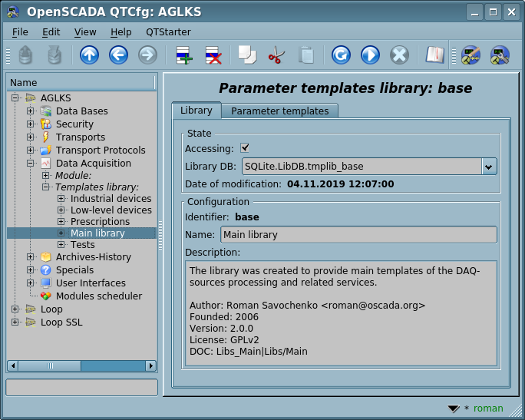Click the tree scrollbar right arrow
525x420 pixels.
(x=151, y=365)
